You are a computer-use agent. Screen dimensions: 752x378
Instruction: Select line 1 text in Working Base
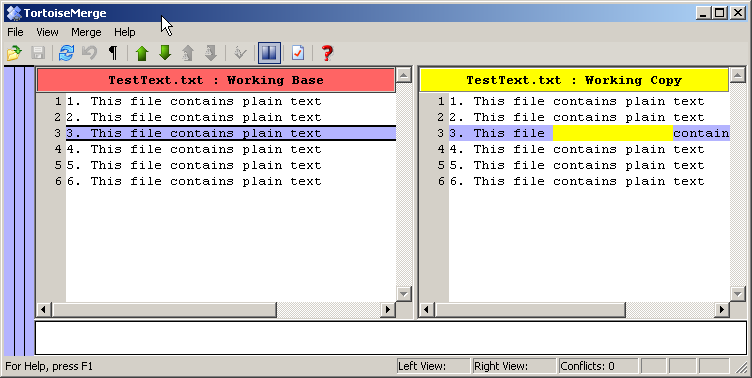click(x=194, y=101)
